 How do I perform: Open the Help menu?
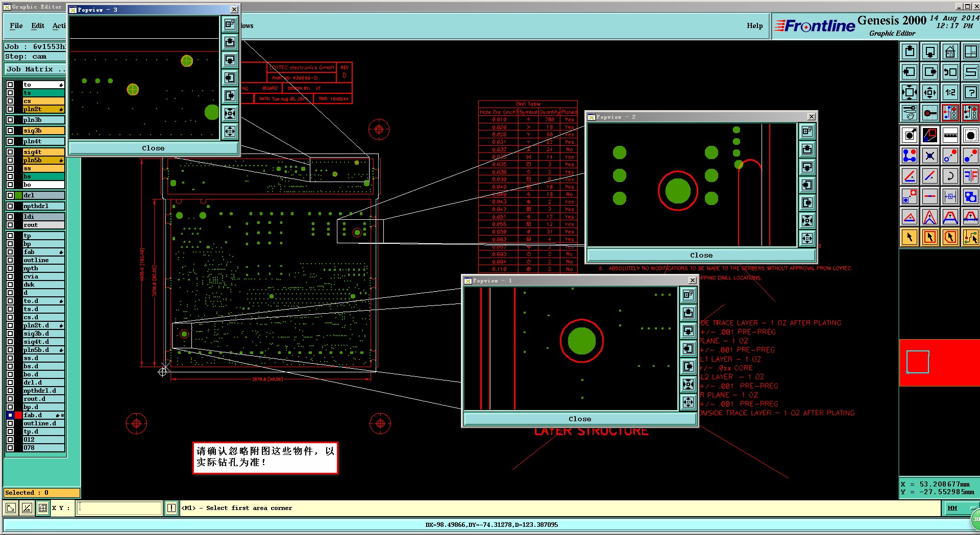[754, 26]
